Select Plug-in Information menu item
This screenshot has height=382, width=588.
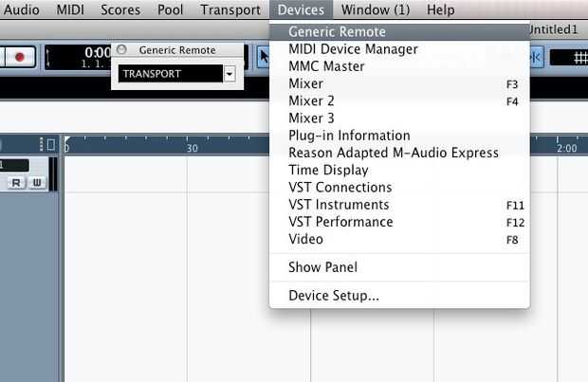click(349, 136)
